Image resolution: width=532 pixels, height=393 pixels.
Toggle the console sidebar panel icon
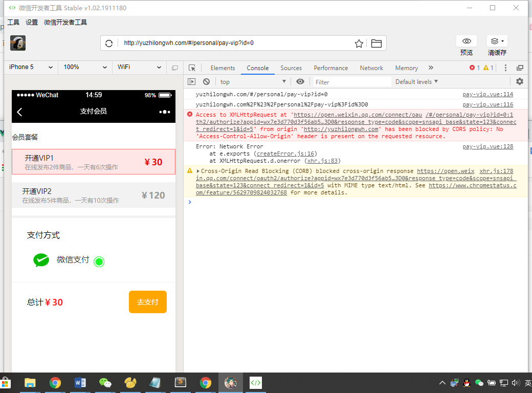tap(192, 82)
